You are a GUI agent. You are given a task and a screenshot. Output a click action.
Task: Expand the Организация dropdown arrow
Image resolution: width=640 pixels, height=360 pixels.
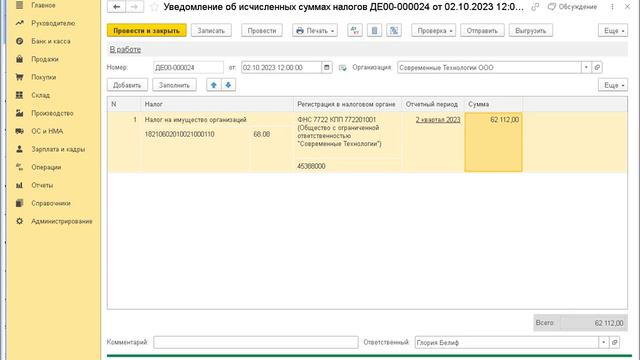point(586,67)
